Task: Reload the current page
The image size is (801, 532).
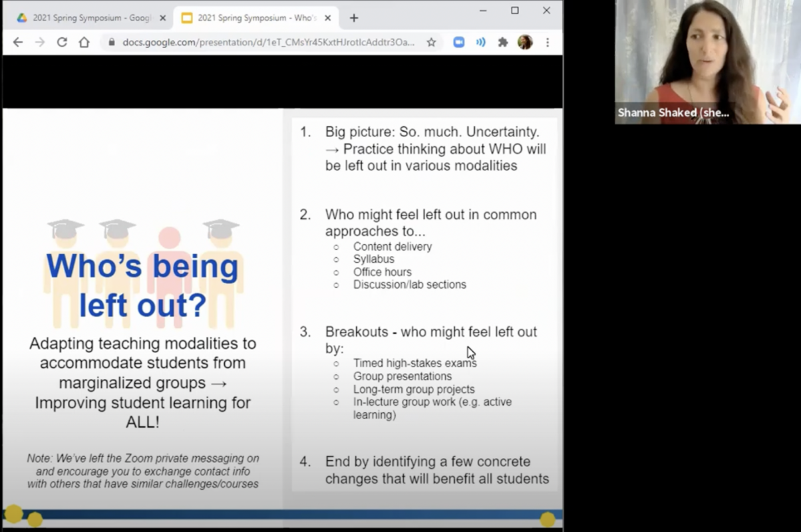Action: click(x=62, y=43)
